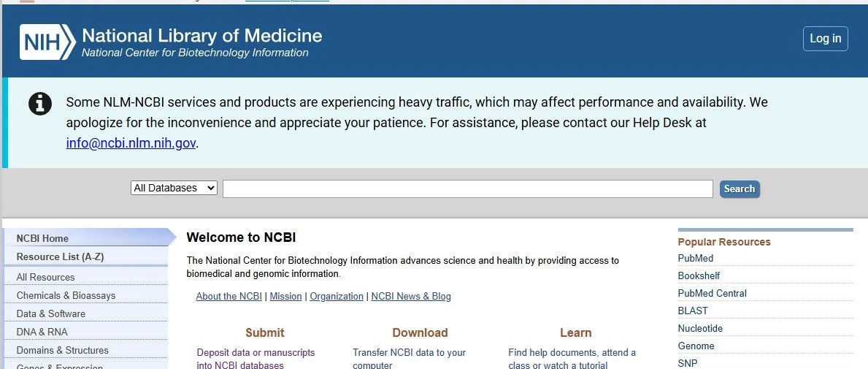Click the Submit heading link

coord(264,333)
